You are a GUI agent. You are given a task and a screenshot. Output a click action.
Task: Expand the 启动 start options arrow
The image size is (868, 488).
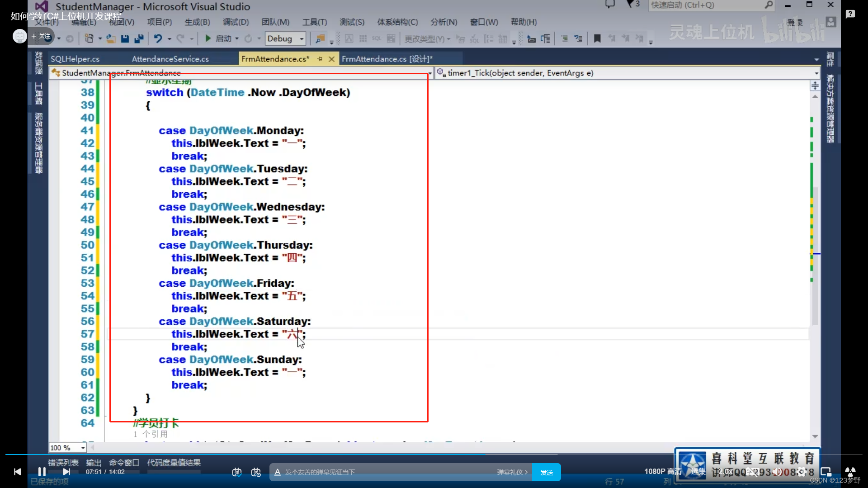[x=237, y=39]
